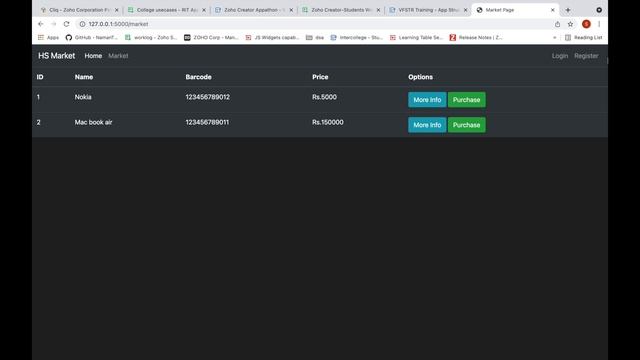Purchase the Nokia item
640x360 pixels.
click(x=467, y=100)
